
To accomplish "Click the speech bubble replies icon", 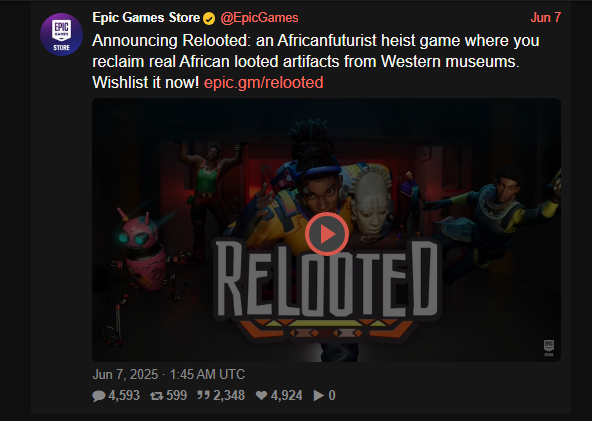I will pyautogui.click(x=99, y=396).
